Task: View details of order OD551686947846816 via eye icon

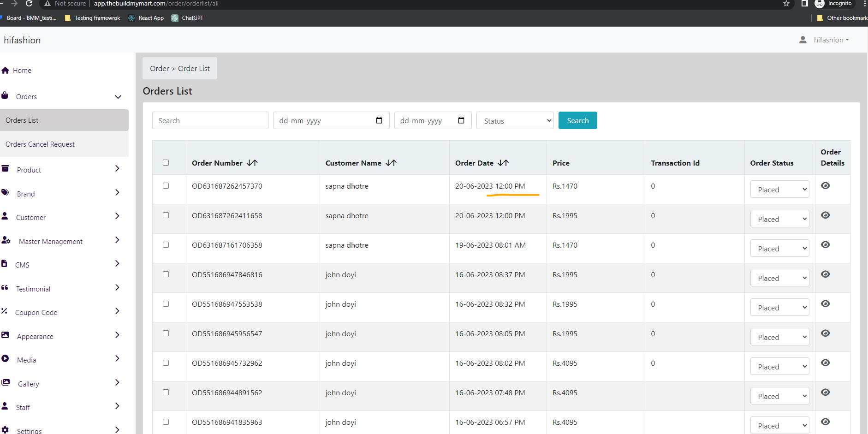Action: click(826, 274)
